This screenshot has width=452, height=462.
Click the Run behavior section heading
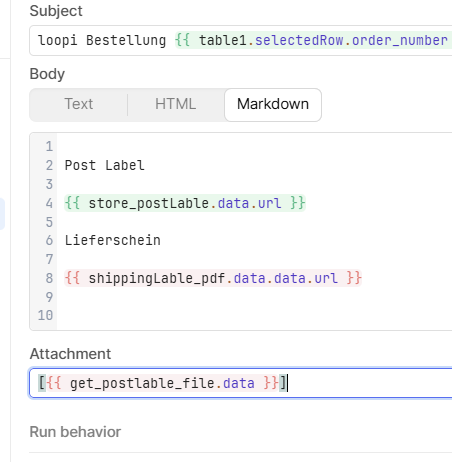(x=75, y=432)
